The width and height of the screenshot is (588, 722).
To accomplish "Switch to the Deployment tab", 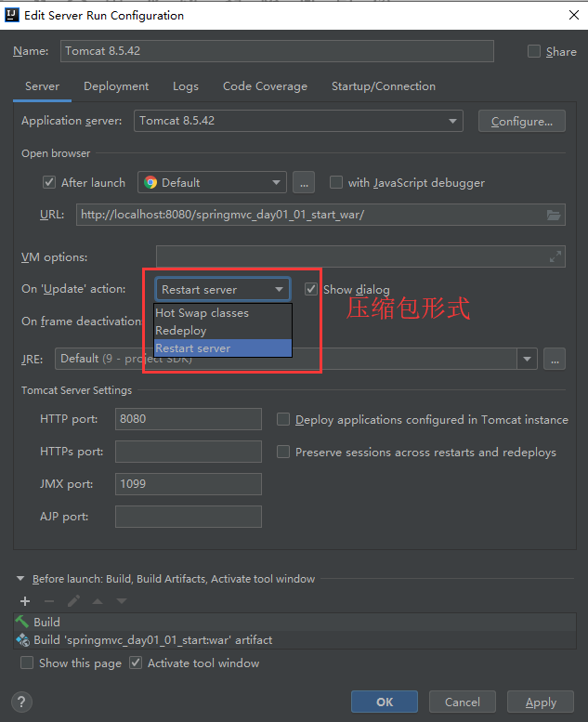I will [116, 86].
